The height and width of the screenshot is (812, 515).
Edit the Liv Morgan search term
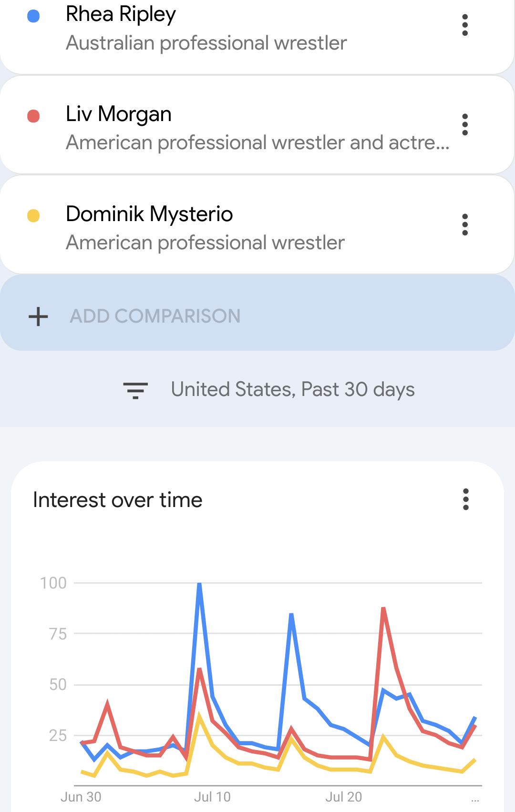119,114
